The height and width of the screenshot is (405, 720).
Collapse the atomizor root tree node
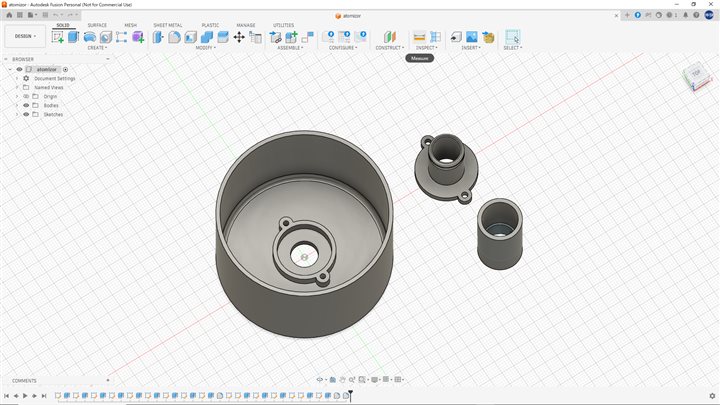pos(10,69)
